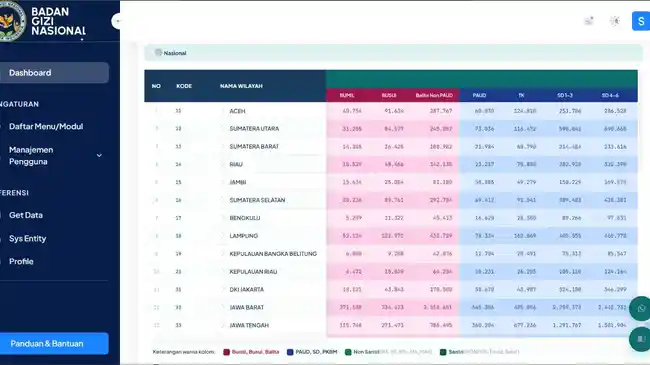This screenshot has height=365, width=650.
Task: Select the LAMPUNG region name
Action: [x=244, y=236]
